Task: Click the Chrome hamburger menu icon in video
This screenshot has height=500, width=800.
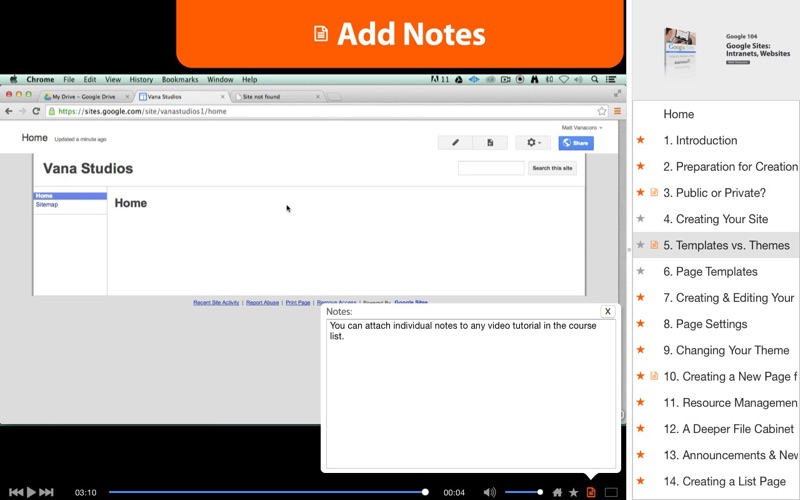Action: point(617,111)
